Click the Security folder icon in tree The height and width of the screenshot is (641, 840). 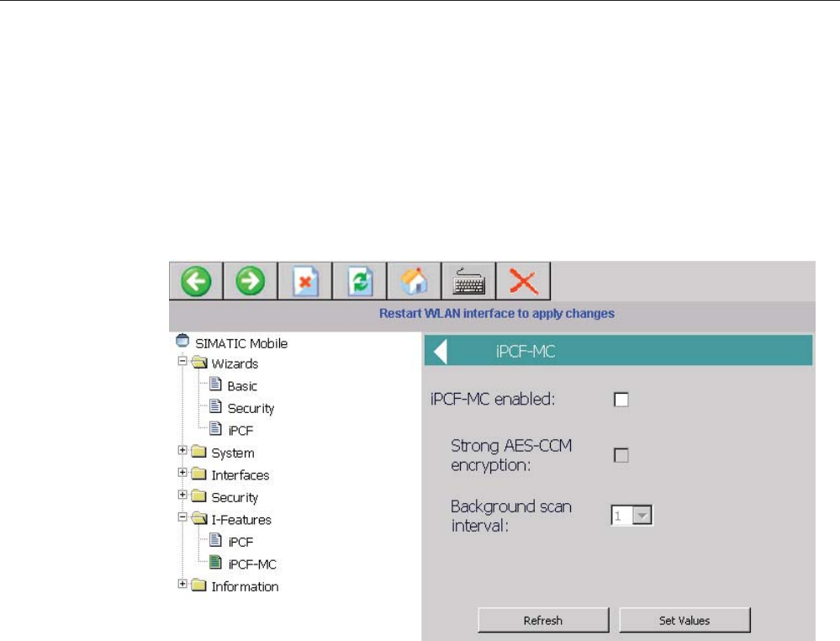[x=198, y=496]
